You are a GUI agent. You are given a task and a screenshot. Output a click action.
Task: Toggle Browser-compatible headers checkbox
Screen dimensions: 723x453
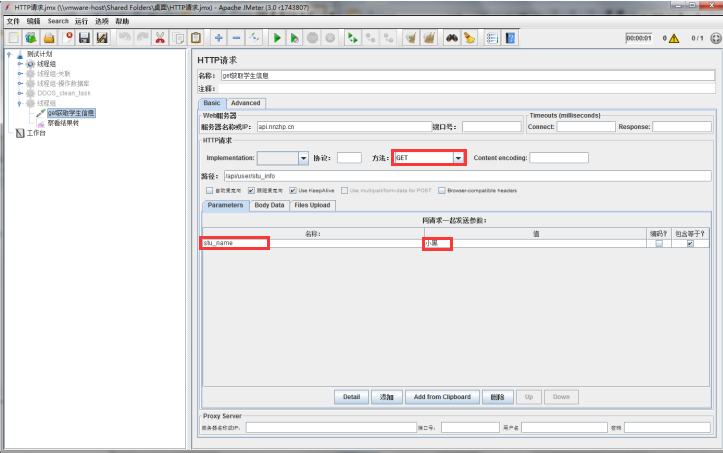click(442, 191)
